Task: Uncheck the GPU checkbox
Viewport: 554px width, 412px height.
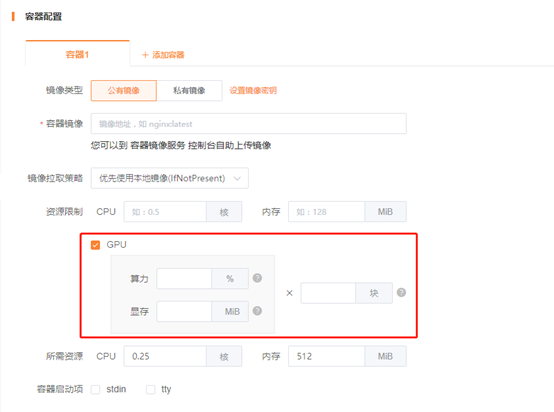Action: click(95, 245)
